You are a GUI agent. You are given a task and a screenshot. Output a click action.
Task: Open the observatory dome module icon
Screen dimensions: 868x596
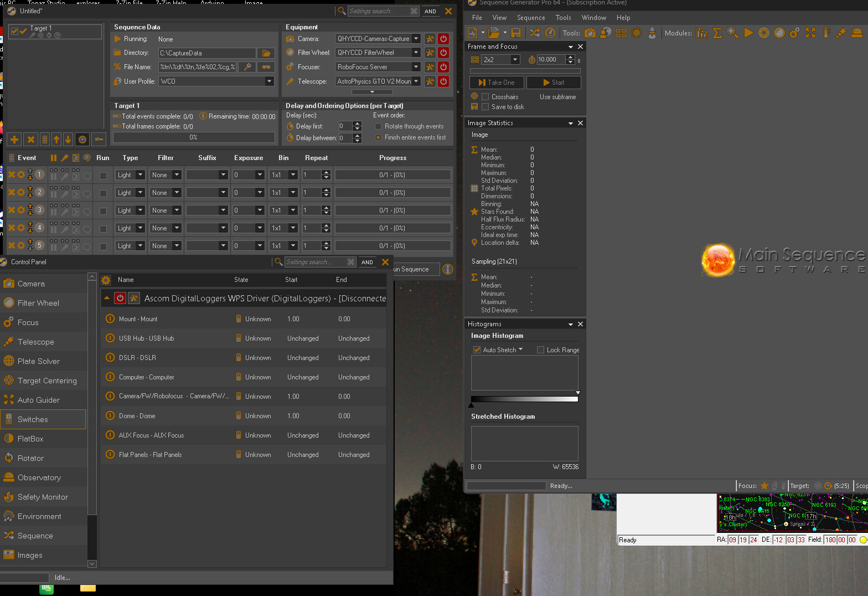(856, 33)
